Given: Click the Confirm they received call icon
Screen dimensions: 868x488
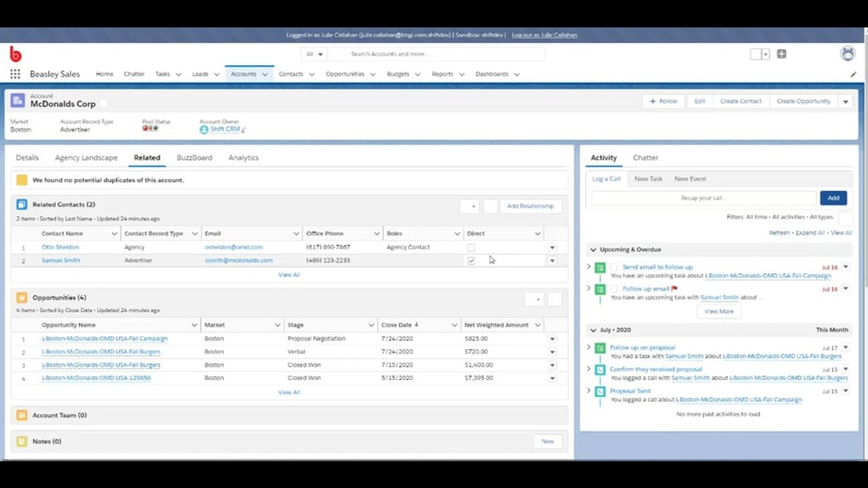Looking at the screenshot, I should coord(600,369).
